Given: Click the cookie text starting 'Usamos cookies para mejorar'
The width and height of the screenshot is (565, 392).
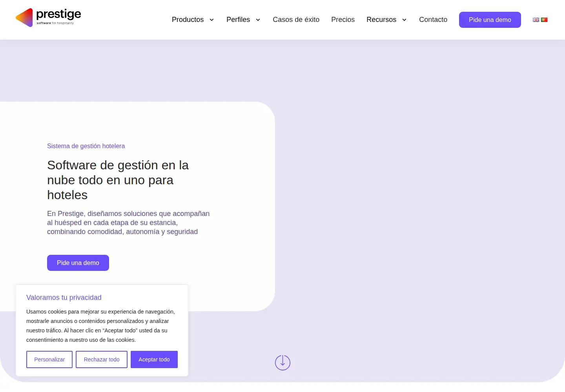Looking at the screenshot, I should pyautogui.click(x=100, y=326).
